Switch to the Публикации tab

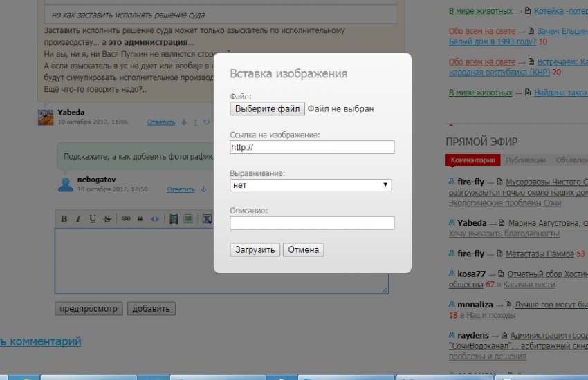click(x=526, y=160)
